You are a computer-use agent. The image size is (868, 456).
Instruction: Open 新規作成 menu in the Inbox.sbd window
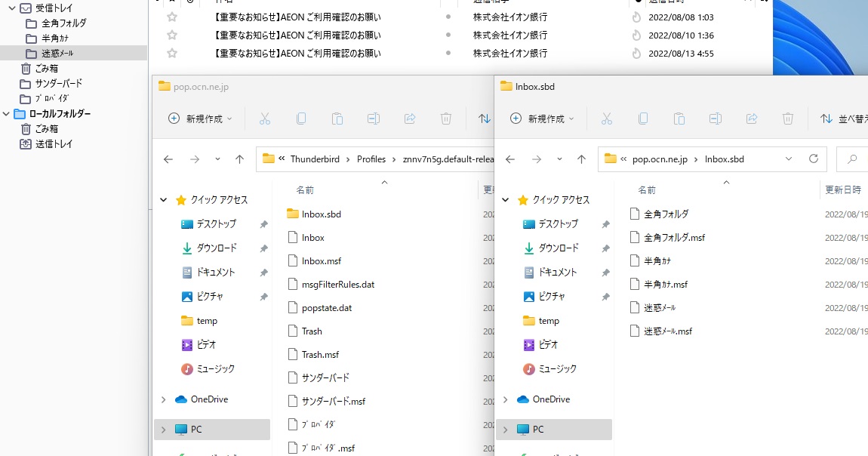(542, 119)
